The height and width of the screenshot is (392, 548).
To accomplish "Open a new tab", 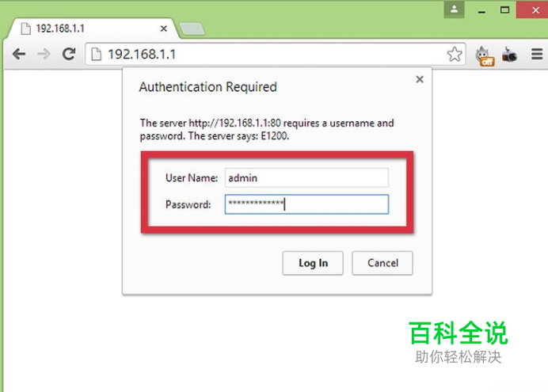I will coord(192,29).
